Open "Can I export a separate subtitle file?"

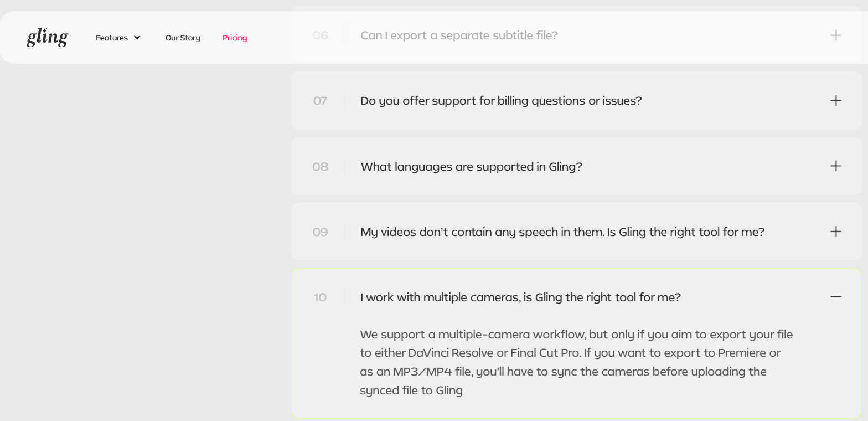[459, 35]
